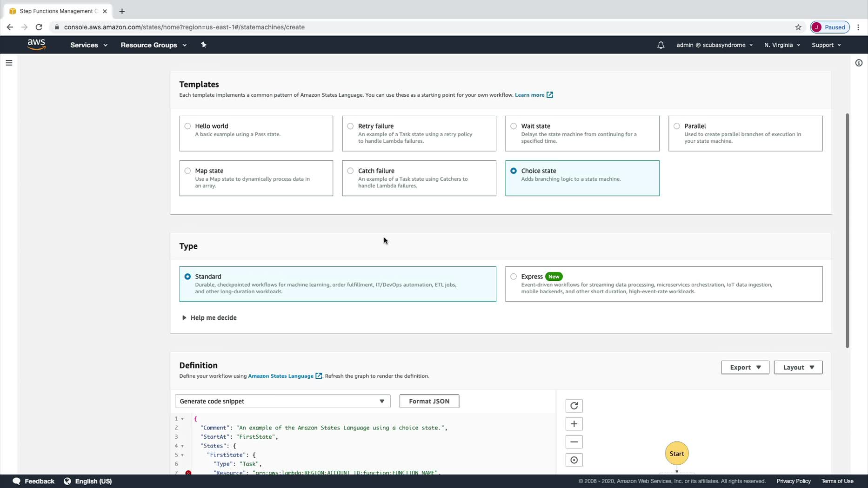868x488 pixels.
Task: Zoom in on the workflow graph
Action: click(574, 424)
